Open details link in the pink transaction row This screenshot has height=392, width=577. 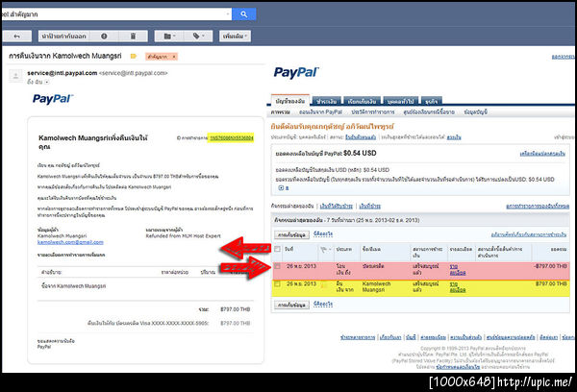click(458, 270)
